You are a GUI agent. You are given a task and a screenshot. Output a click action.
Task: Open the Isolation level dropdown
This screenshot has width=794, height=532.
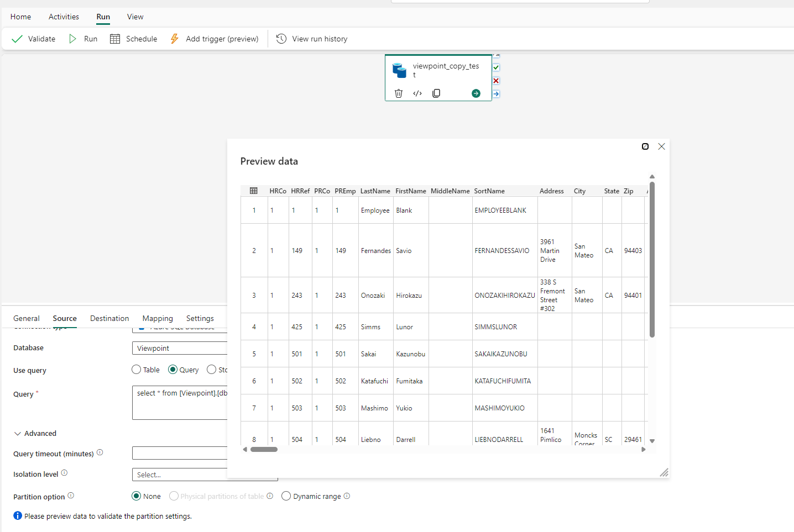pos(205,475)
